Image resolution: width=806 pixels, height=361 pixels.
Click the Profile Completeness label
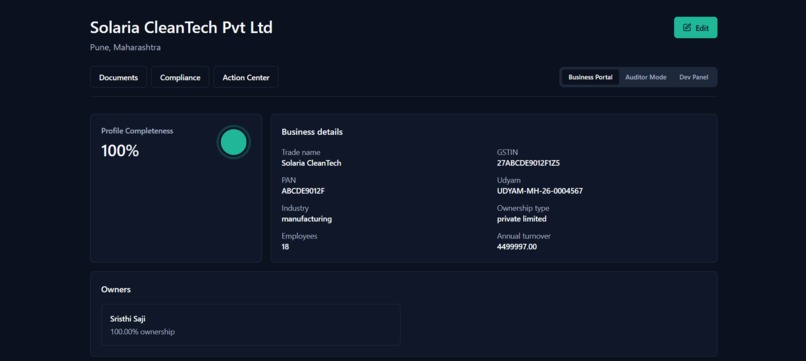click(x=137, y=131)
